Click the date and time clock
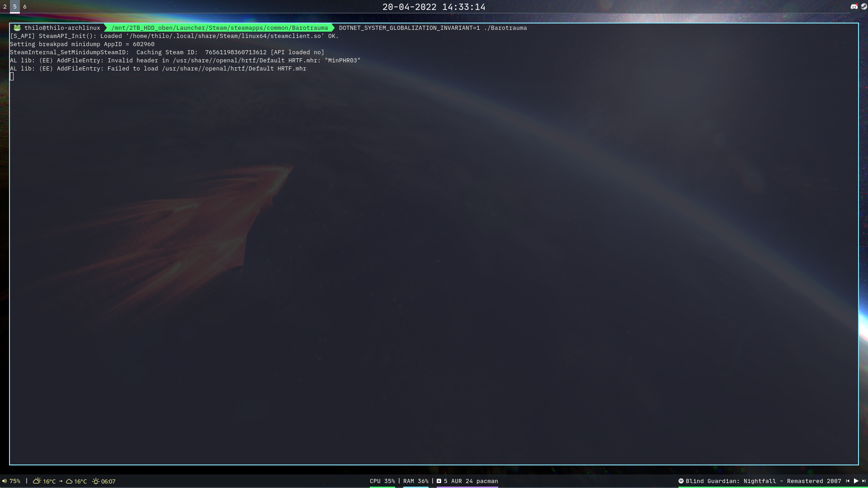The image size is (868, 488). coord(434,7)
